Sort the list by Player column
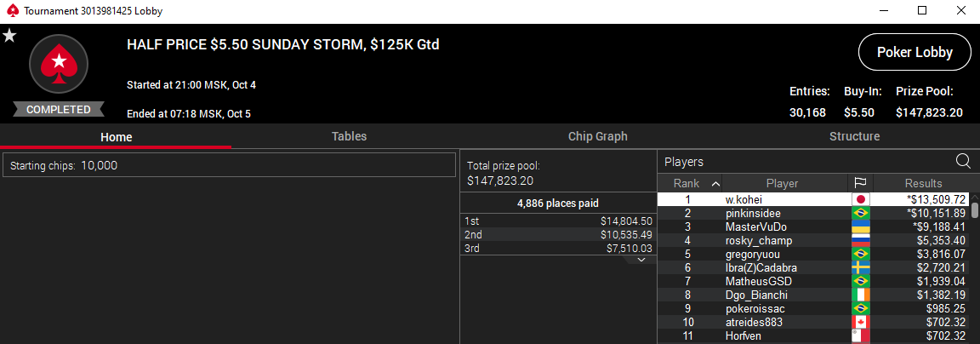Screen dimensions: 980x344 click(782, 183)
